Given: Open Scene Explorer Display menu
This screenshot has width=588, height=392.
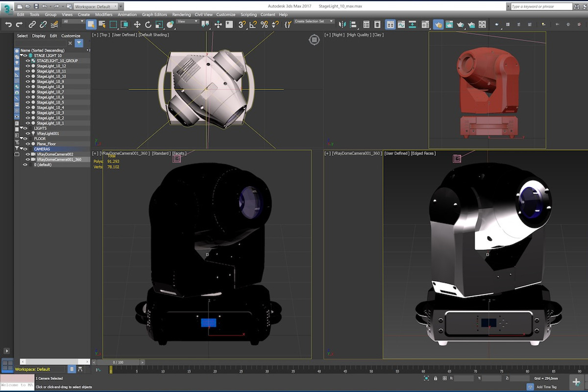Looking at the screenshot, I should coord(39,36).
